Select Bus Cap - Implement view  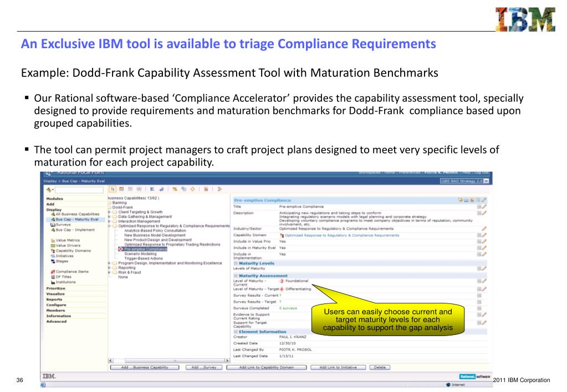tap(75, 230)
